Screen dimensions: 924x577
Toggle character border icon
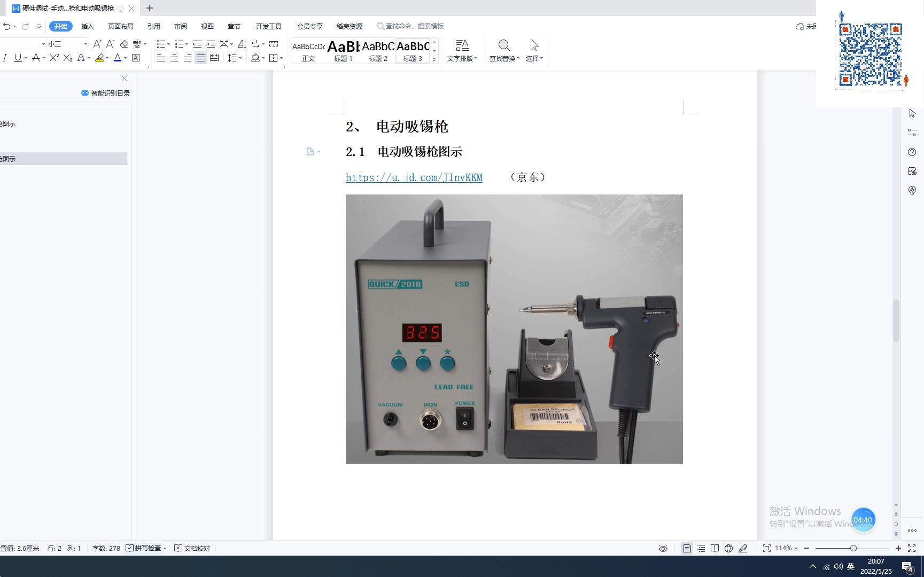click(x=136, y=58)
